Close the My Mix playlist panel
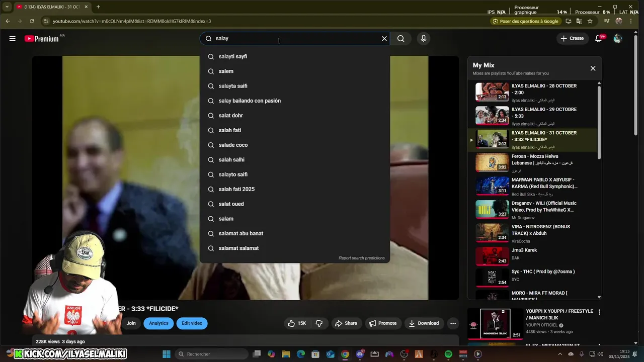 pos(593,68)
